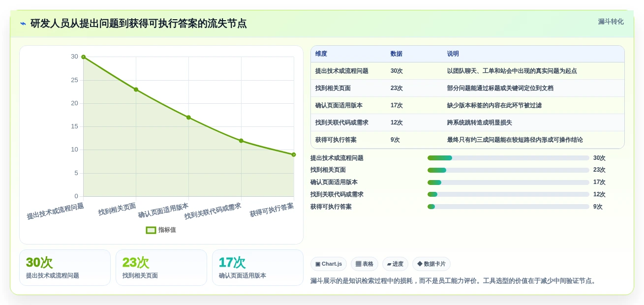Click the footer note about 漏斗展示
Screen dimensions: 644x305
click(454, 281)
